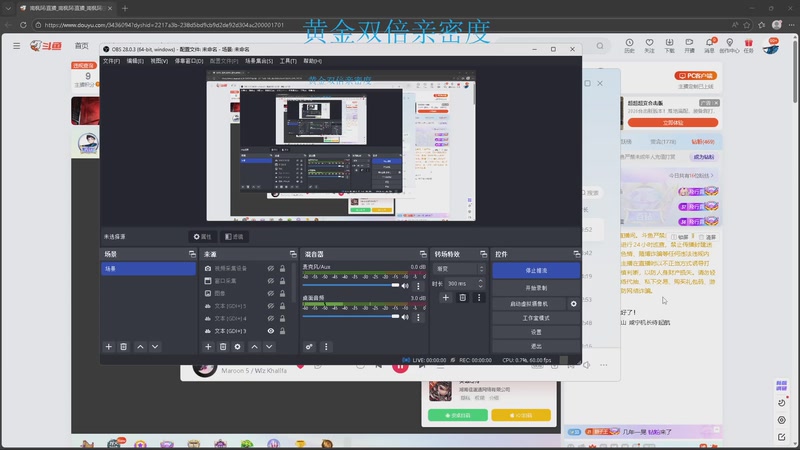Add a new source with the Sources plus icon

click(208, 347)
